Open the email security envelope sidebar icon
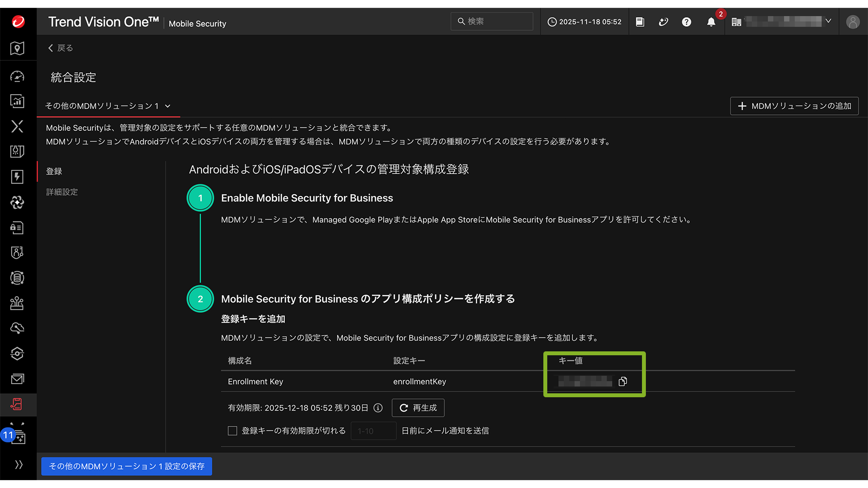This screenshot has height=488, width=868. point(17,379)
